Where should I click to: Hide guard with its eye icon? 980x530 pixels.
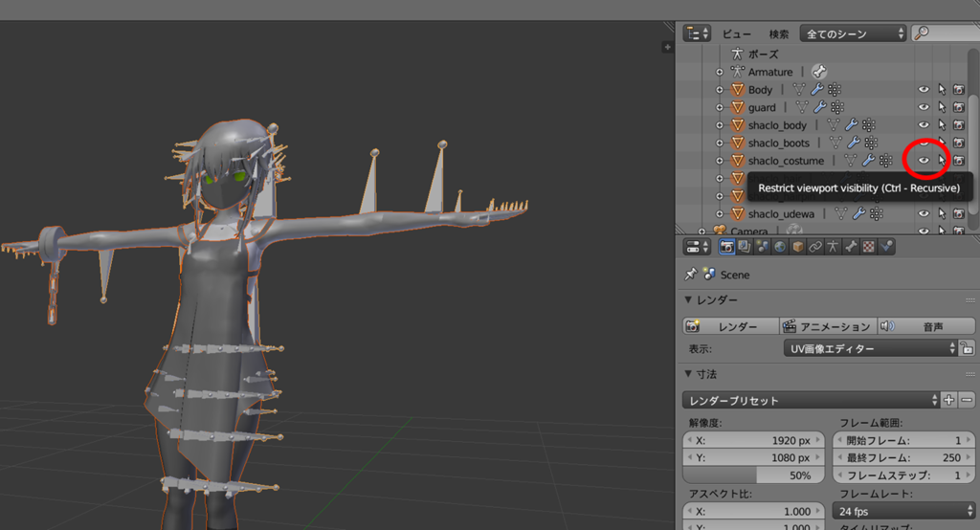pyautogui.click(x=924, y=107)
